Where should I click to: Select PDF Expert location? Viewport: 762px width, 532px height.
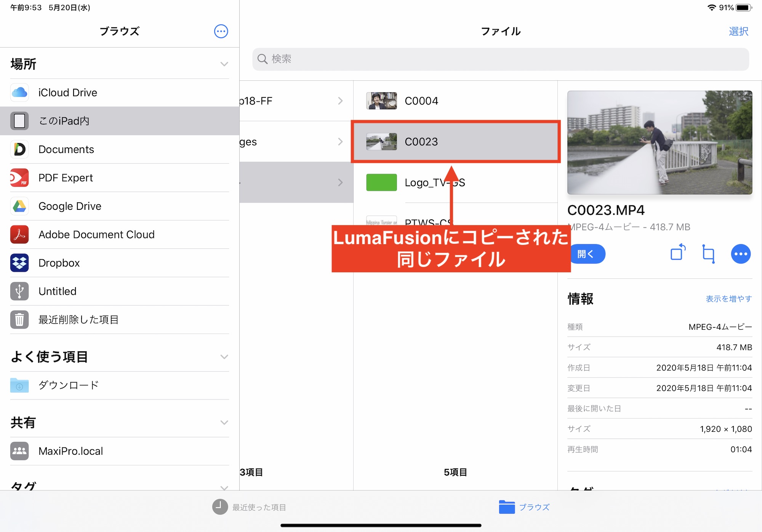(x=66, y=178)
